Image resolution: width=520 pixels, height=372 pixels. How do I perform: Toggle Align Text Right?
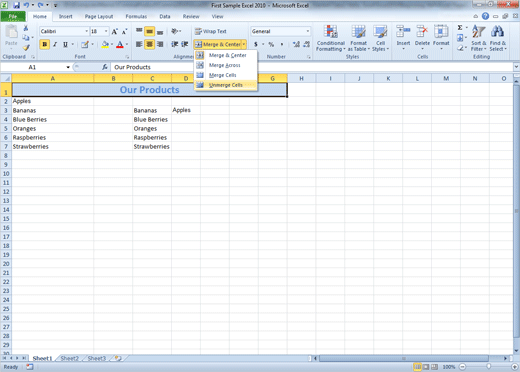(x=160, y=44)
